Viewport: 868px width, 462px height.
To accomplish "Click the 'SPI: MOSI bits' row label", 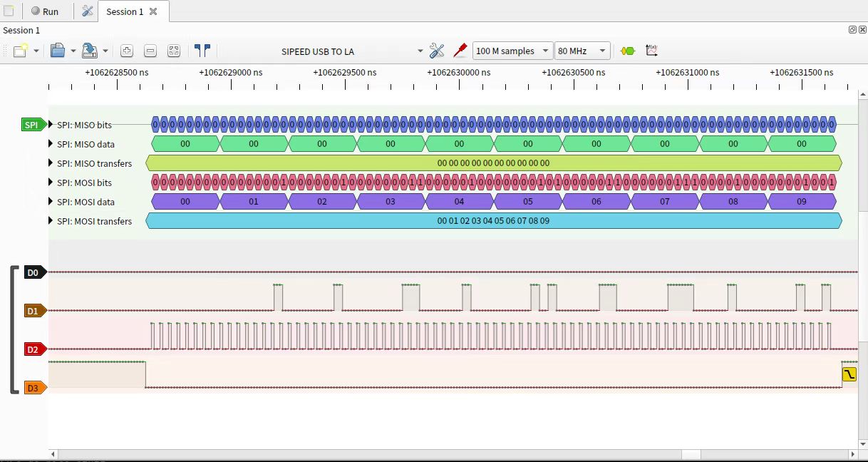I will 85,183.
